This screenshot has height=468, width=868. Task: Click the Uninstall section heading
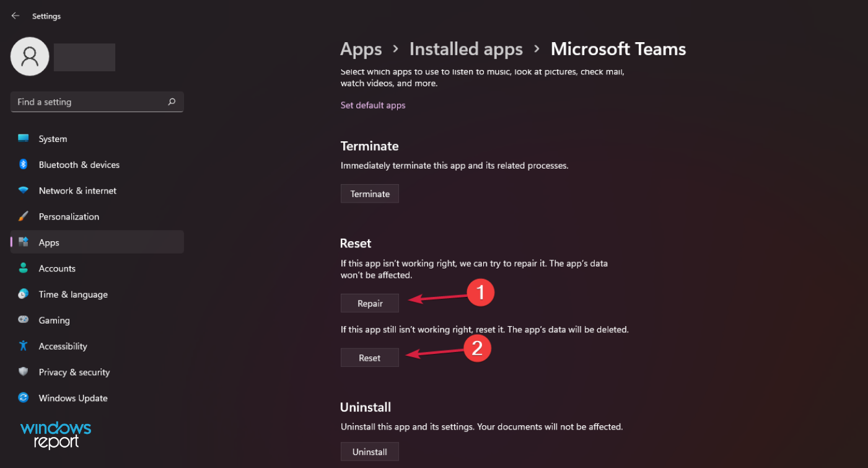[366, 407]
